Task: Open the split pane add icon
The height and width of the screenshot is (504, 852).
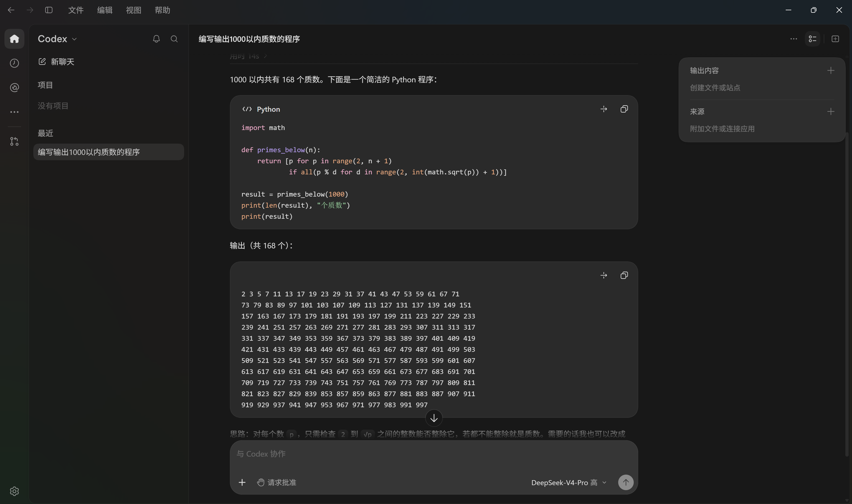Action: pyautogui.click(x=835, y=39)
